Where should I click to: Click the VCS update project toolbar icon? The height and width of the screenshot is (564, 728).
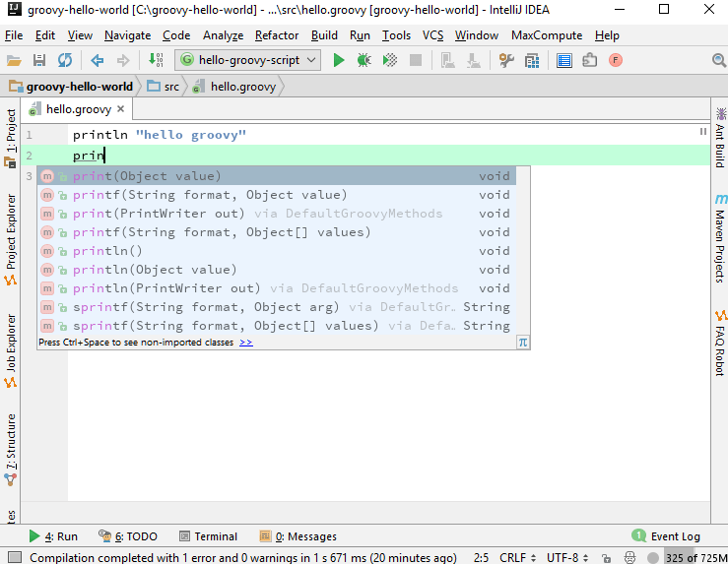point(447,60)
